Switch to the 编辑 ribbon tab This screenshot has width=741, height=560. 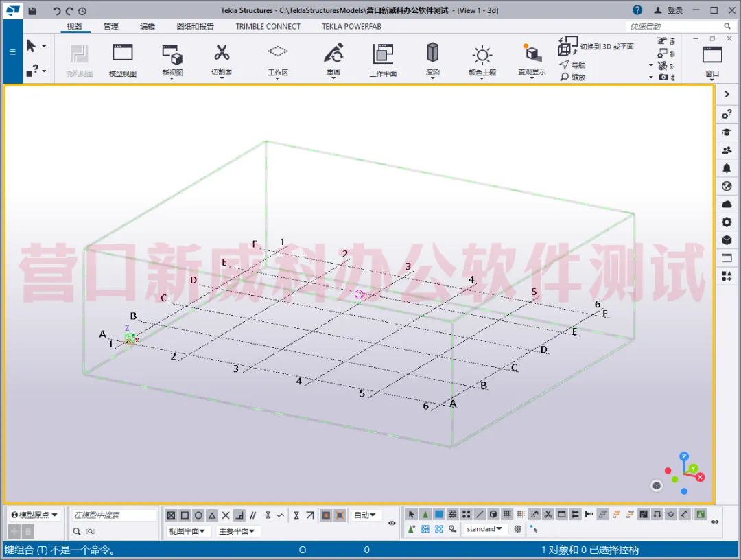coord(148,26)
